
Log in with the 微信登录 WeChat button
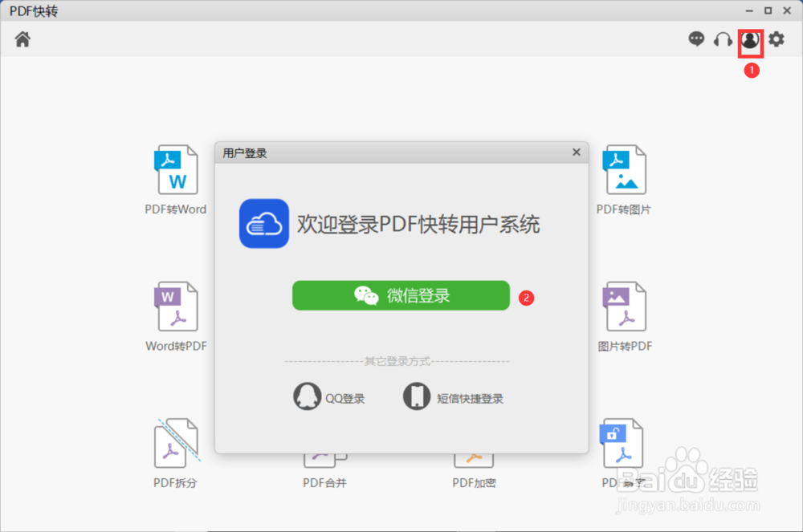(x=401, y=295)
